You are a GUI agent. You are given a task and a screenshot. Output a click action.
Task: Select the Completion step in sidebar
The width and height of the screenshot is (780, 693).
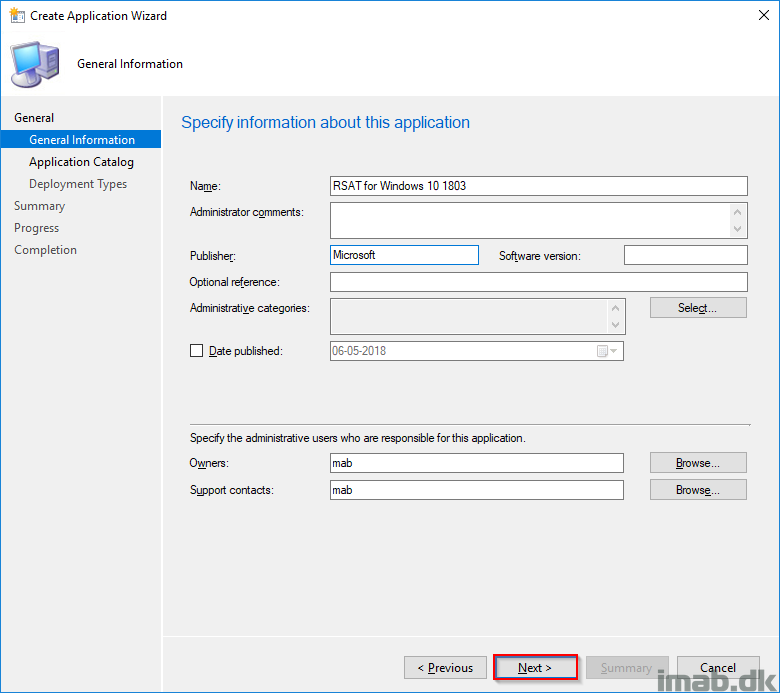pyautogui.click(x=45, y=249)
